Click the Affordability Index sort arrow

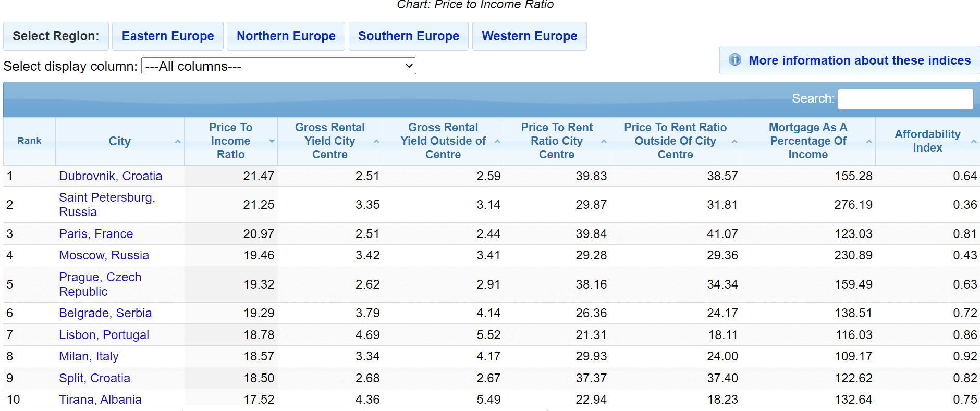coord(973,142)
